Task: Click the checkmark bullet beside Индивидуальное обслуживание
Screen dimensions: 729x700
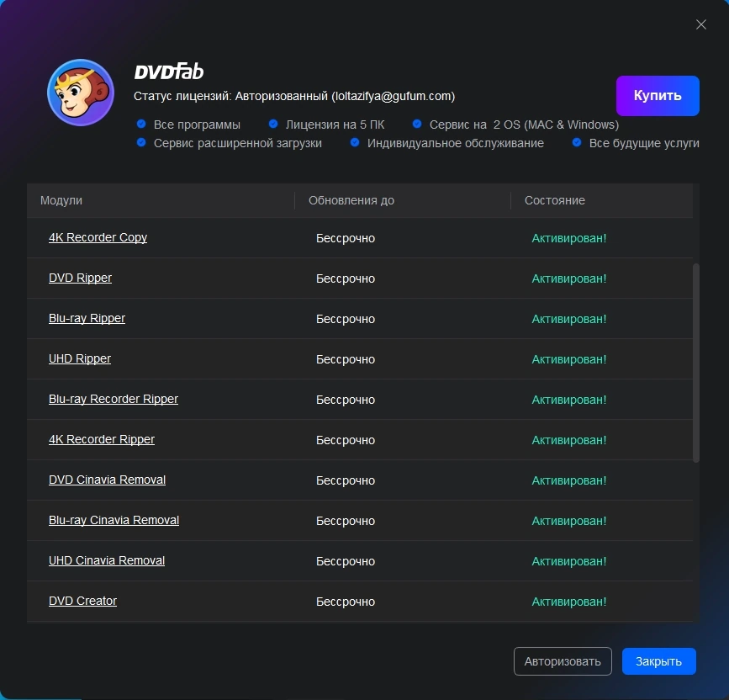Action: tap(355, 142)
